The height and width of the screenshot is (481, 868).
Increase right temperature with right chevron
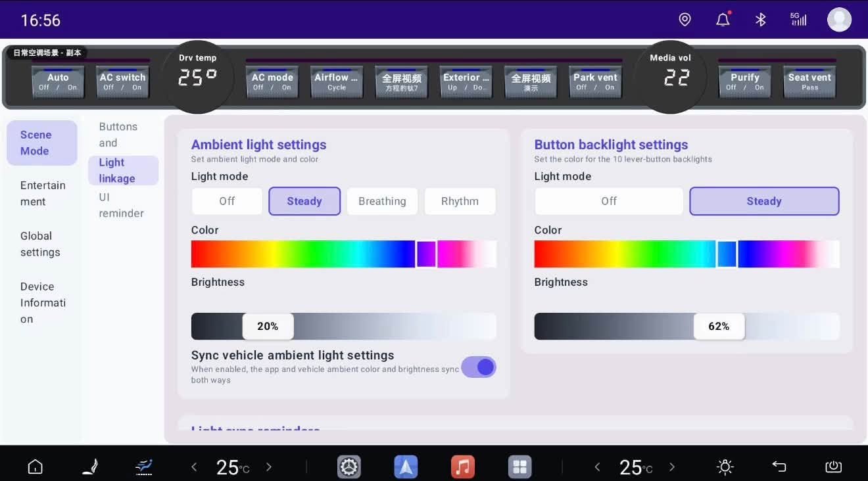pyautogui.click(x=672, y=467)
